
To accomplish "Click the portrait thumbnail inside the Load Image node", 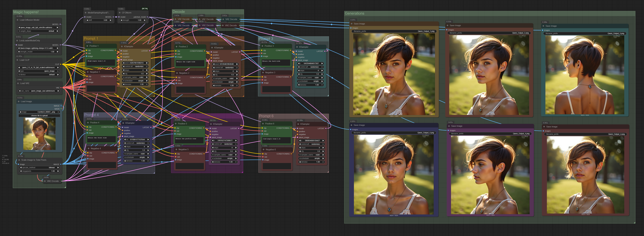I will point(39,134).
